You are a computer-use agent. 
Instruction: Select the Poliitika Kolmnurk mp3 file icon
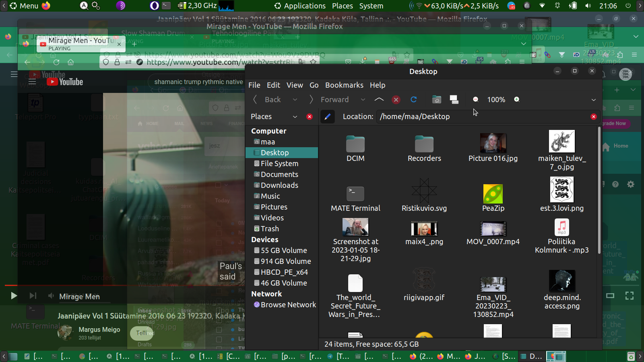pyautogui.click(x=562, y=227)
